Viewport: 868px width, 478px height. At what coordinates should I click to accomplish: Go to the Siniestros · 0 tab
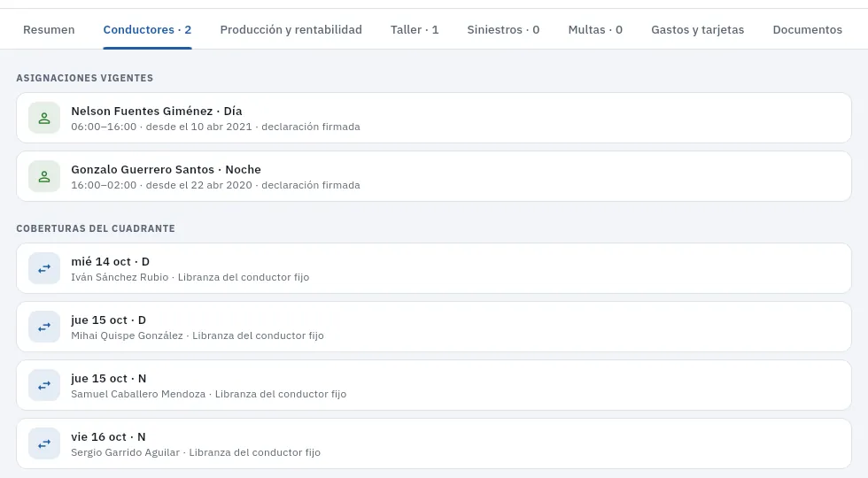click(503, 30)
